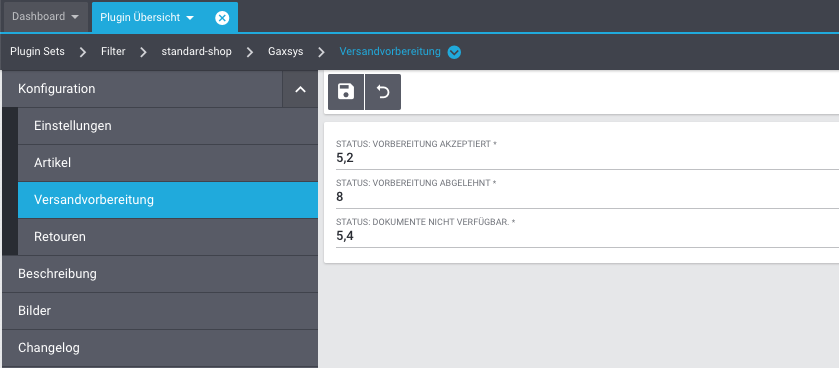The width and height of the screenshot is (839, 368).
Task: Save the plugin configuration
Action: point(346,92)
